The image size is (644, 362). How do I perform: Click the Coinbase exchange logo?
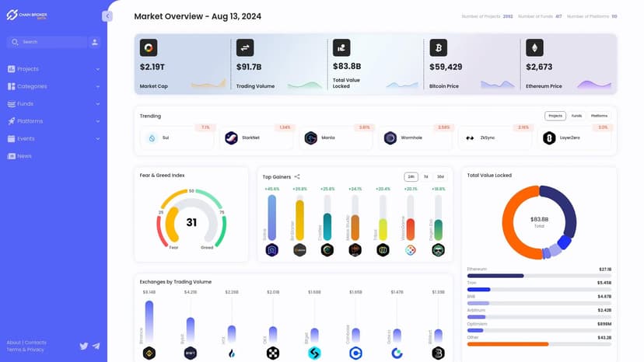coord(355,353)
